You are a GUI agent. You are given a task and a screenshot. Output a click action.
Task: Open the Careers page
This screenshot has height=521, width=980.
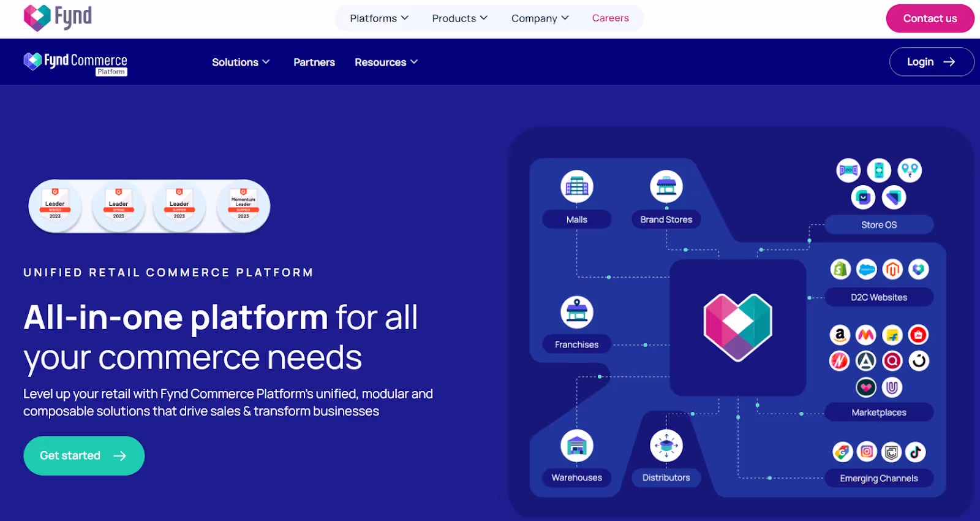click(610, 18)
